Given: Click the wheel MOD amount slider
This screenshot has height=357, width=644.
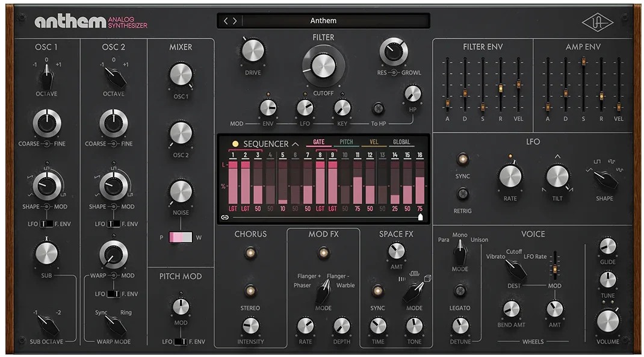Looking at the screenshot, I should click(554, 269).
